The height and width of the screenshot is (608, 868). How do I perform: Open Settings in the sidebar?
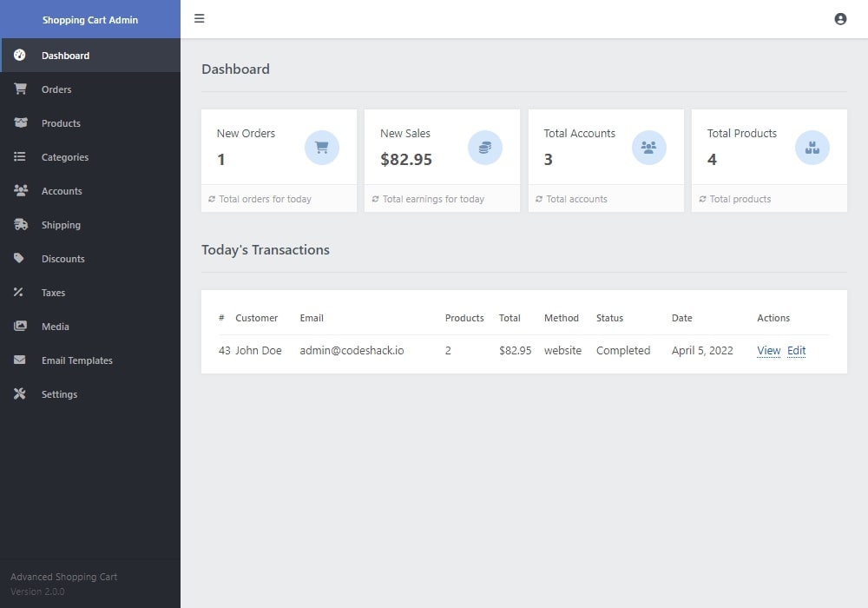[x=90, y=393]
